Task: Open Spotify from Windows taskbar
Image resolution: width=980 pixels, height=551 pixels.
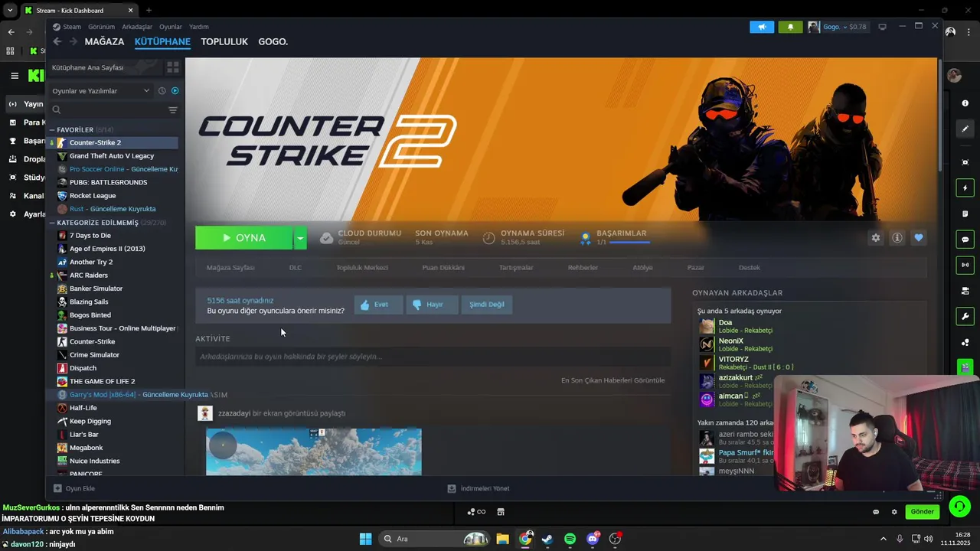Action: [570, 539]
